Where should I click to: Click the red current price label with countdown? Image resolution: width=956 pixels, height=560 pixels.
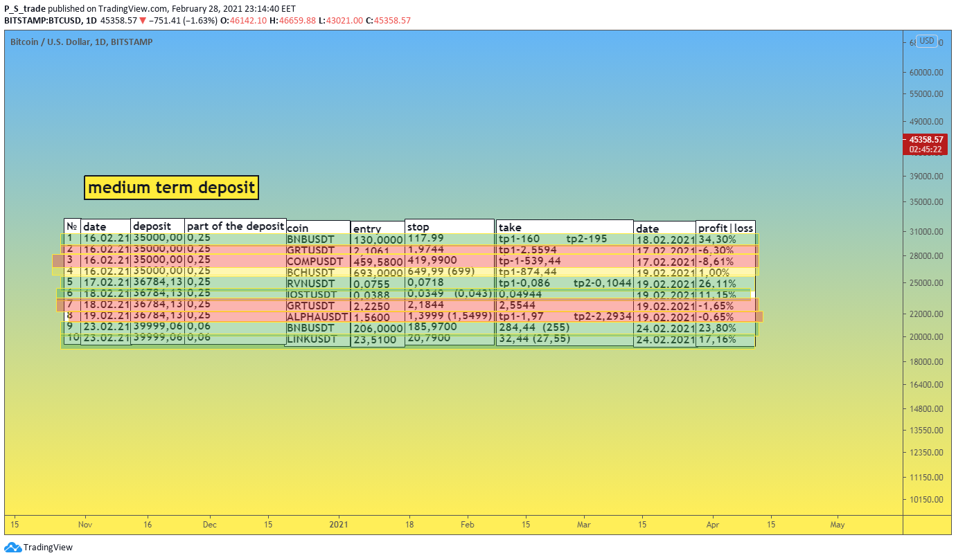925,144
